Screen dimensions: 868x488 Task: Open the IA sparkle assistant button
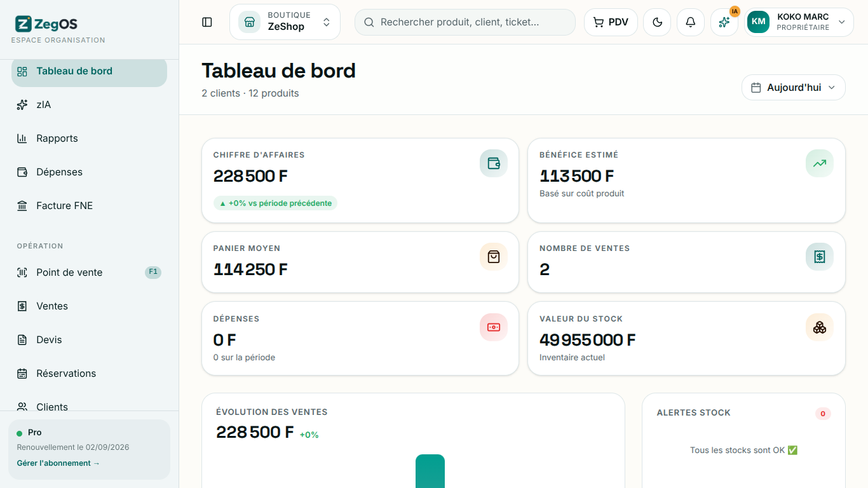click(724, 22)
